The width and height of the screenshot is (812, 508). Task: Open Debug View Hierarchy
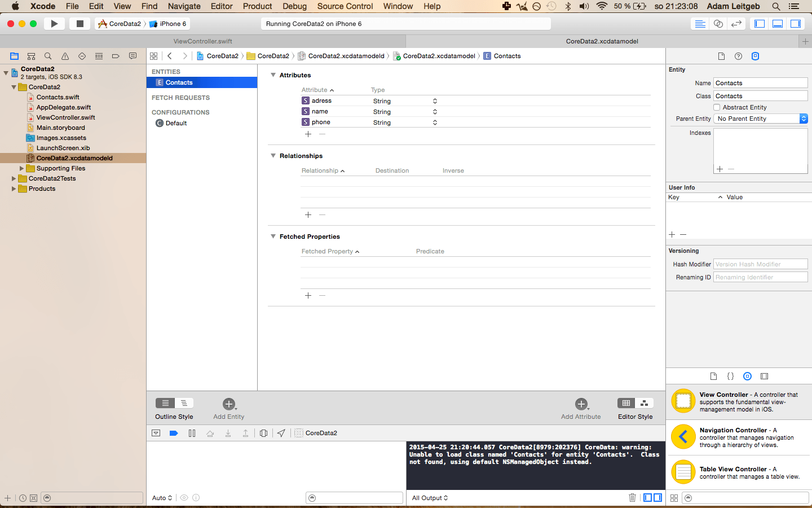pyautogui.click(x=263, y=433)
